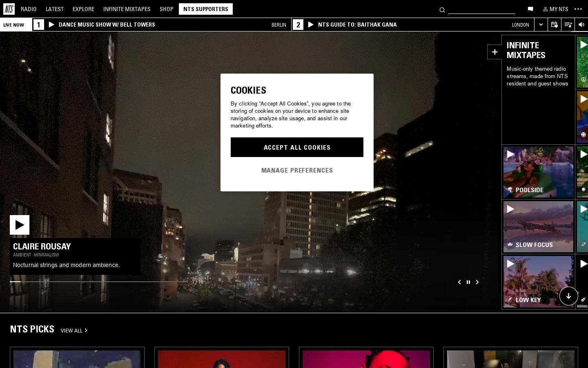Screen dimensions: 588x368
Task: Open the Shop menu item
Action: click(167, 9)
